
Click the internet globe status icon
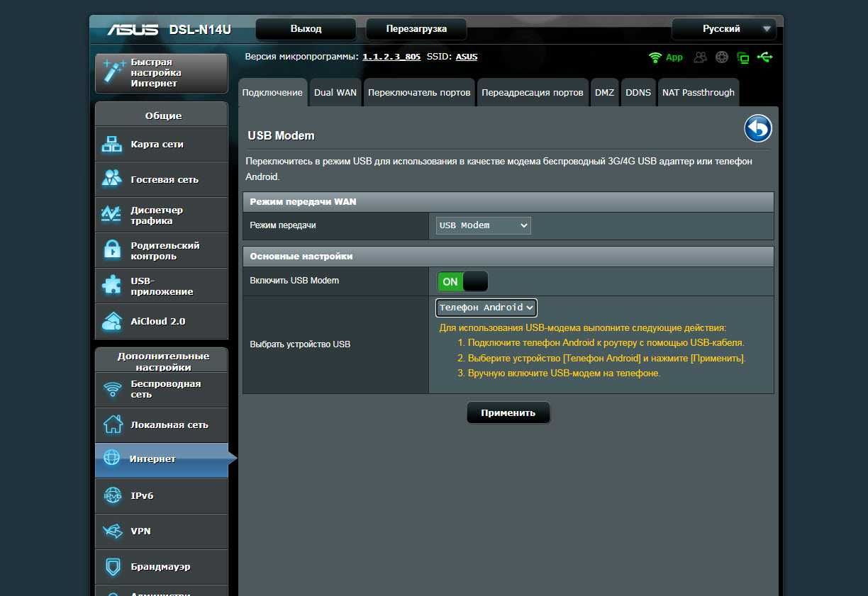click(x=722, y=57)
